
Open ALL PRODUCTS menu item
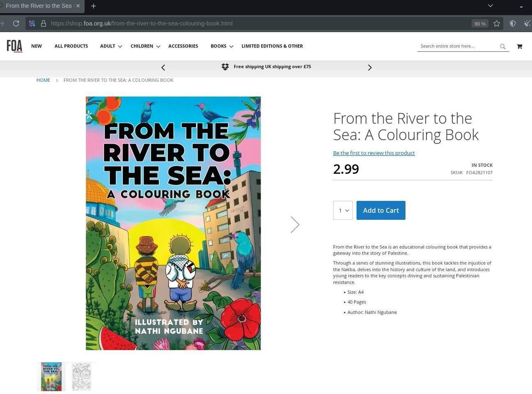coord(71,46)
